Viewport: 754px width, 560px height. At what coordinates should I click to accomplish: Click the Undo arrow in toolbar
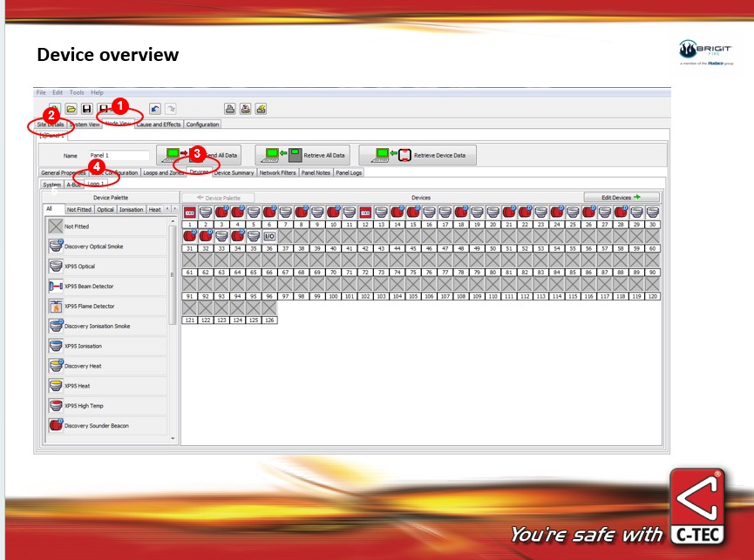[x=154, y=108]
